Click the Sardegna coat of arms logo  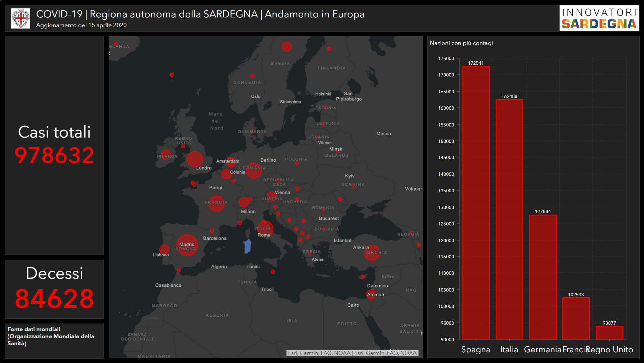(x=20, y=18)
